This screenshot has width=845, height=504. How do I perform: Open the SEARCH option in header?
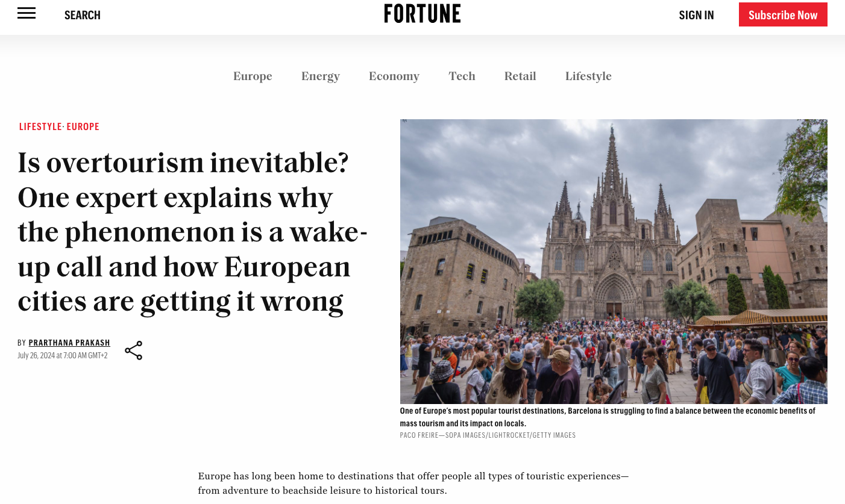83,15
